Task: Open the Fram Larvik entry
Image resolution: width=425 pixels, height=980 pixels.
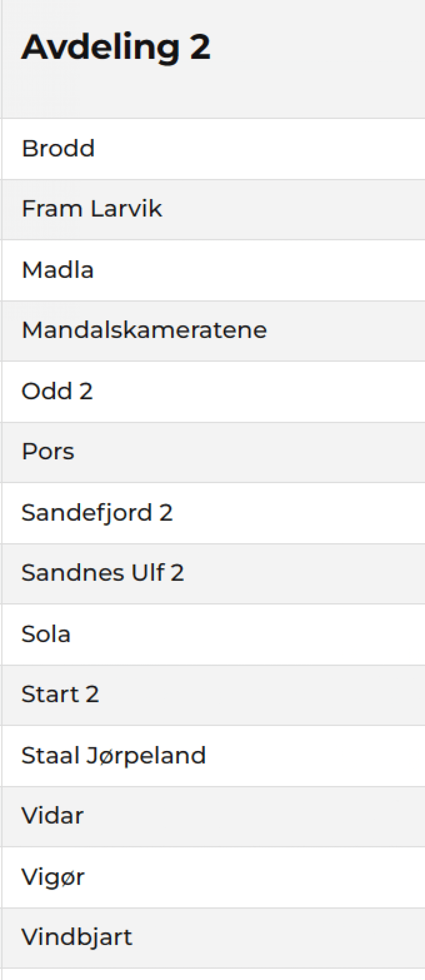Action: pos(213,209)
